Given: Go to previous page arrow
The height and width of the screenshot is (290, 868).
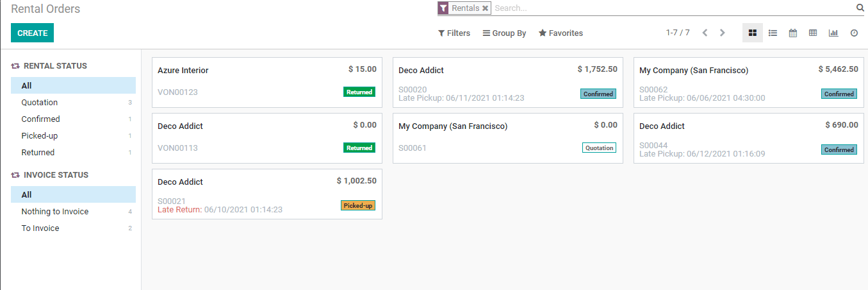Looking at the screenshot, I should (705, 33).
